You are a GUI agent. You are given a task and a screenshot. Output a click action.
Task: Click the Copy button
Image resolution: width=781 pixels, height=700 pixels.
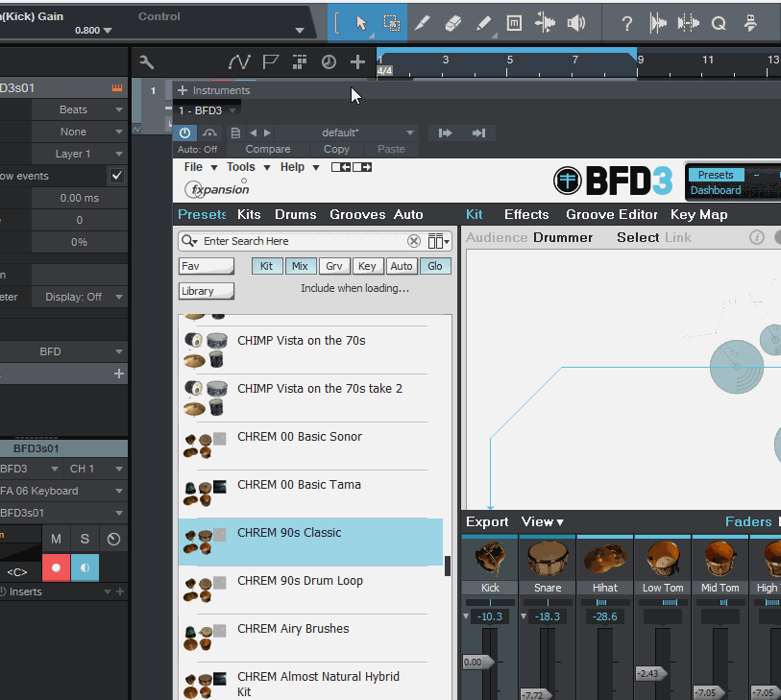click(336, 150)
